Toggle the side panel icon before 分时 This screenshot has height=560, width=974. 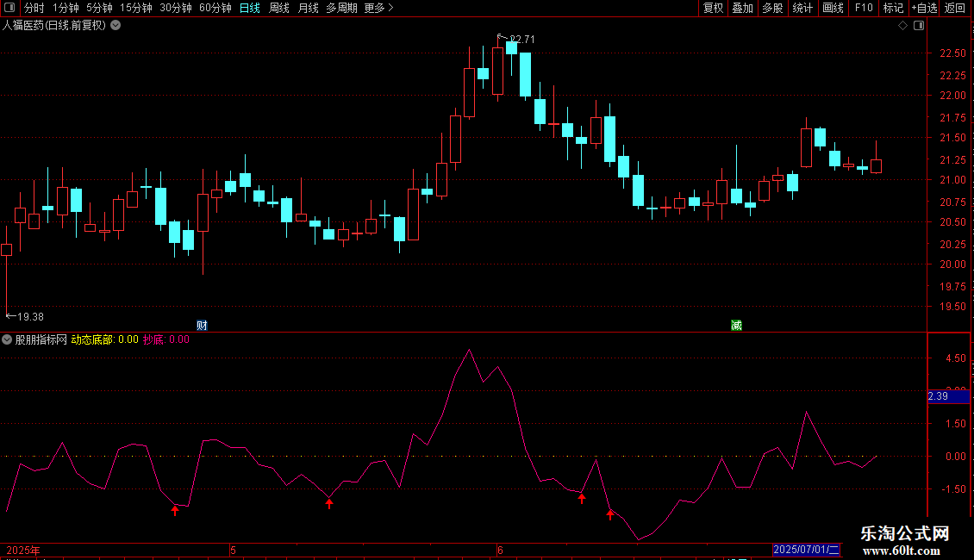coord(9,8)
